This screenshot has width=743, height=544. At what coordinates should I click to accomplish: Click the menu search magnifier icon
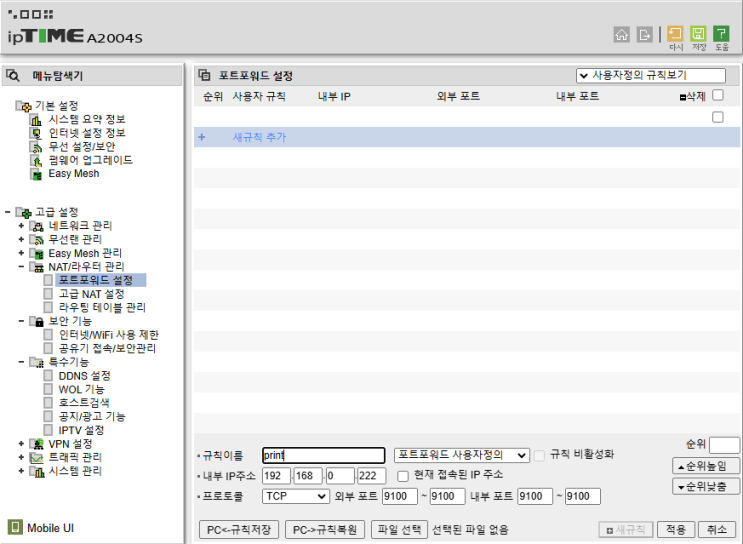[x=13, y=75]
